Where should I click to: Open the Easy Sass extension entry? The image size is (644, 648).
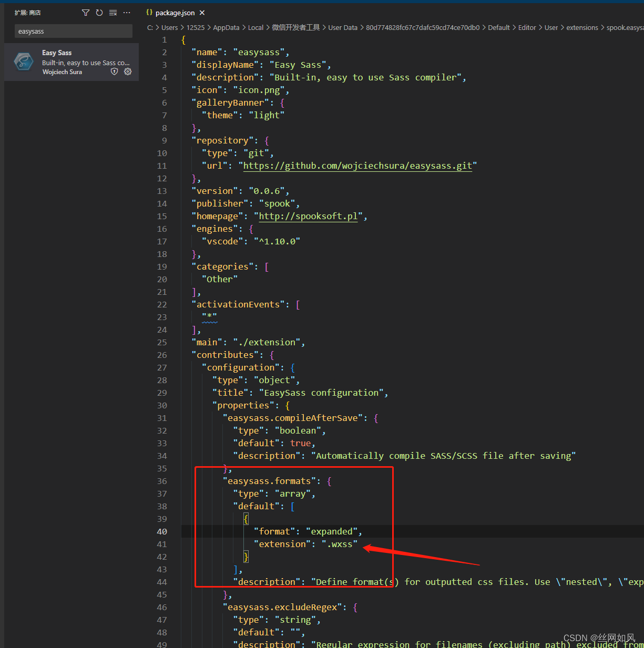(x=71, y=62)
